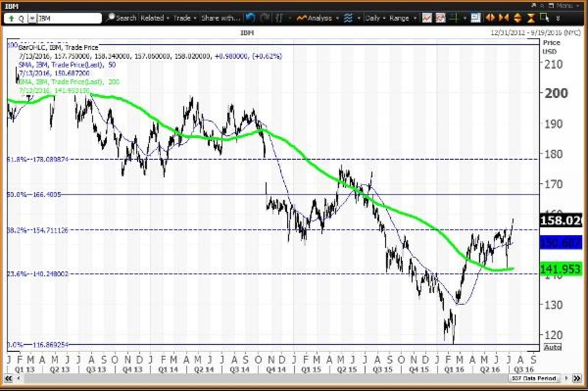Click the compress vertically hourglass icon
The height and width of the screenshot is (391, 588).
tap(531, 18)
